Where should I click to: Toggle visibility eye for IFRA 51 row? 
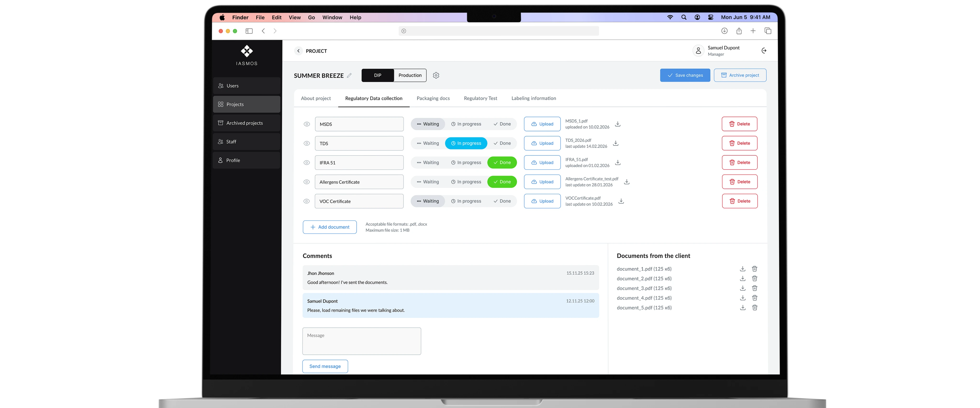click(307, 163)
